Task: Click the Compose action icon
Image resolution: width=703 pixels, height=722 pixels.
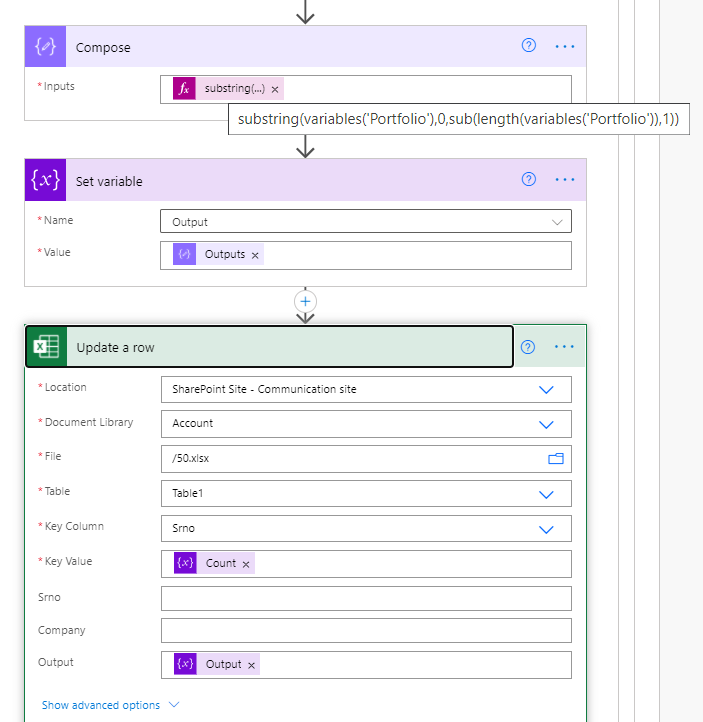Action: (x=47, y=47)
